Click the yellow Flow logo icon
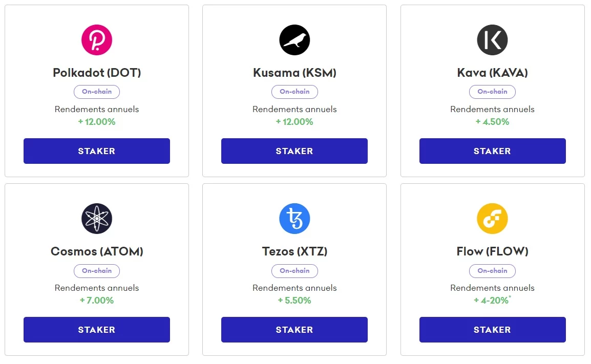The image size is (591, 364). (x=492, y=219)
